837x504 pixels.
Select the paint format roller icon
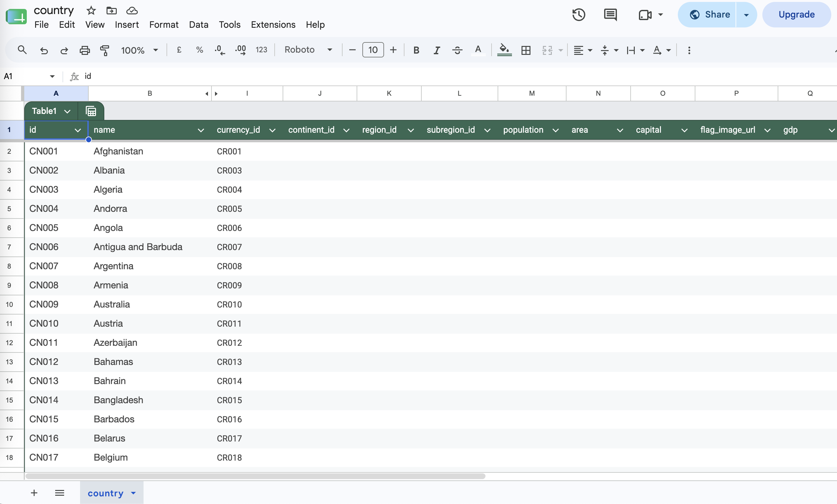[x=105, y=51]
